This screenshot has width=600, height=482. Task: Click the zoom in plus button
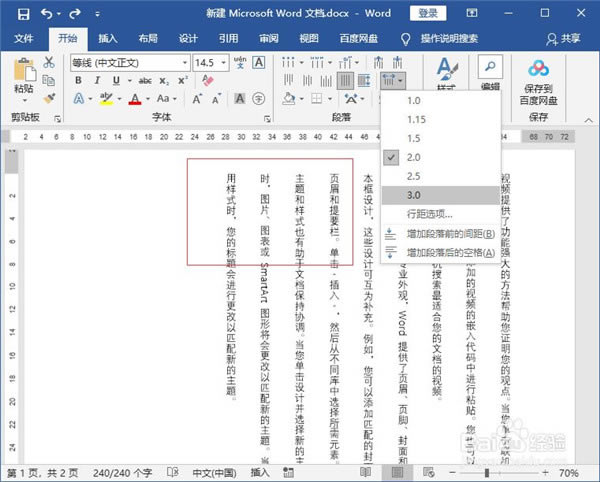click(x=545, y=473)
